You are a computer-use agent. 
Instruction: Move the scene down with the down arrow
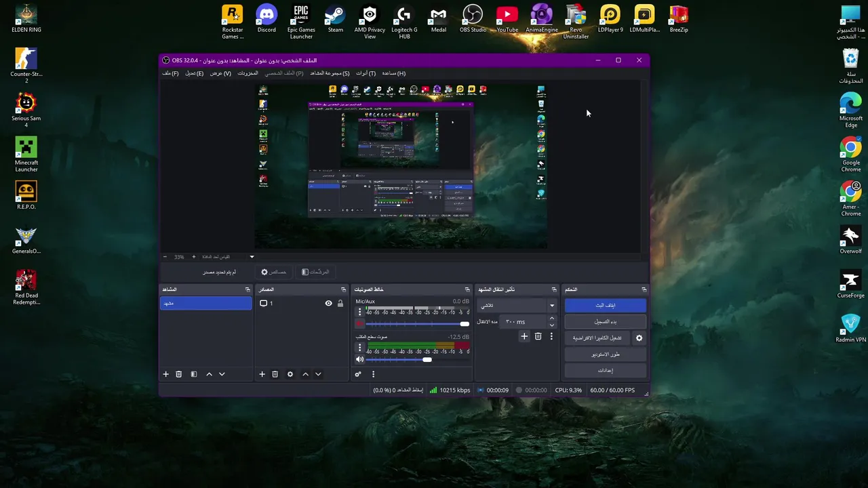(x=222, y=374)
